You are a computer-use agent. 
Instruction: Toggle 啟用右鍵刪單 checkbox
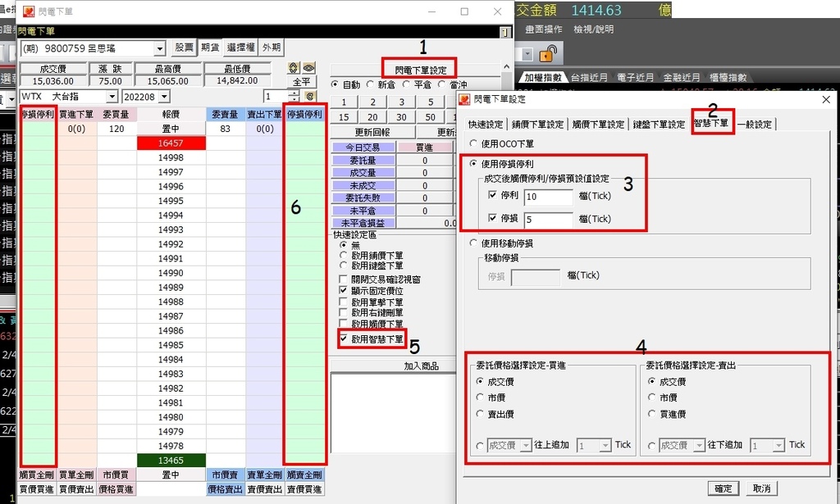[344, 312]
